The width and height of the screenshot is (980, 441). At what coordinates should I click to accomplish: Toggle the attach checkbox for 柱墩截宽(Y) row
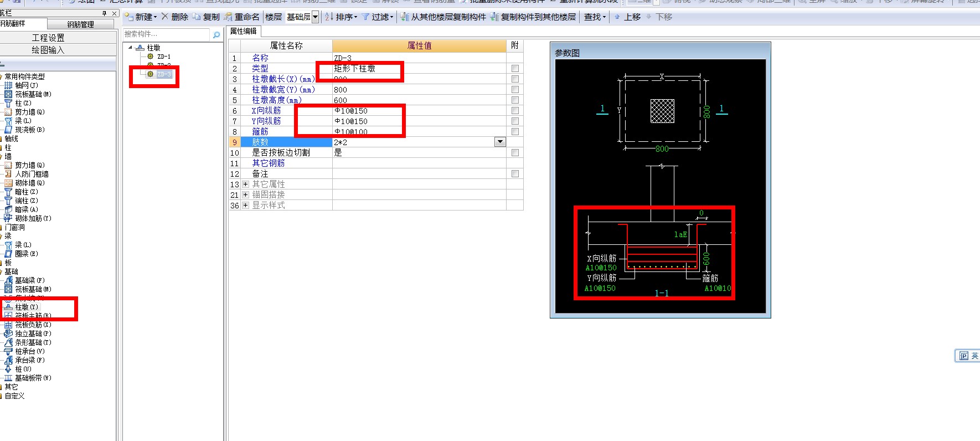coord(515,89)
